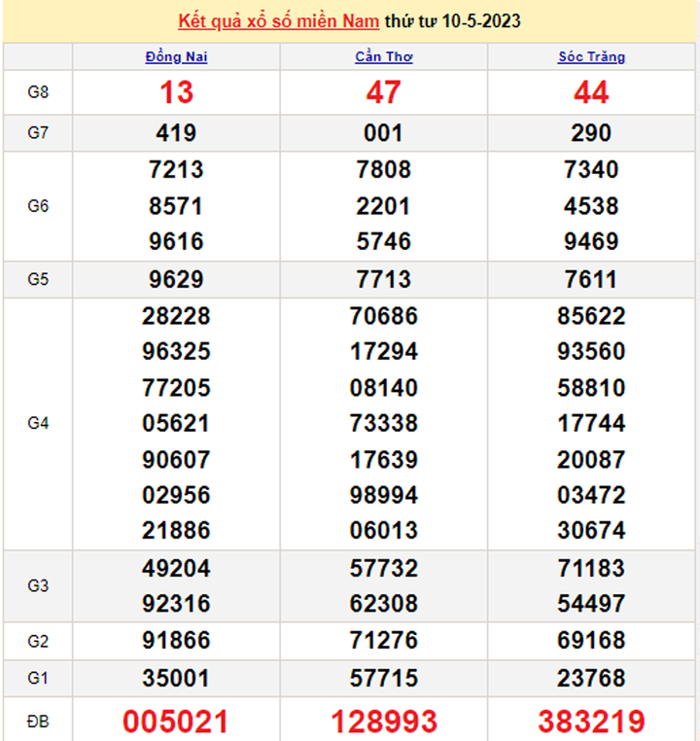700x741 pixels.
Task: Select the G7 number 419
Action: pyautogui.click(x=176, y=133)
